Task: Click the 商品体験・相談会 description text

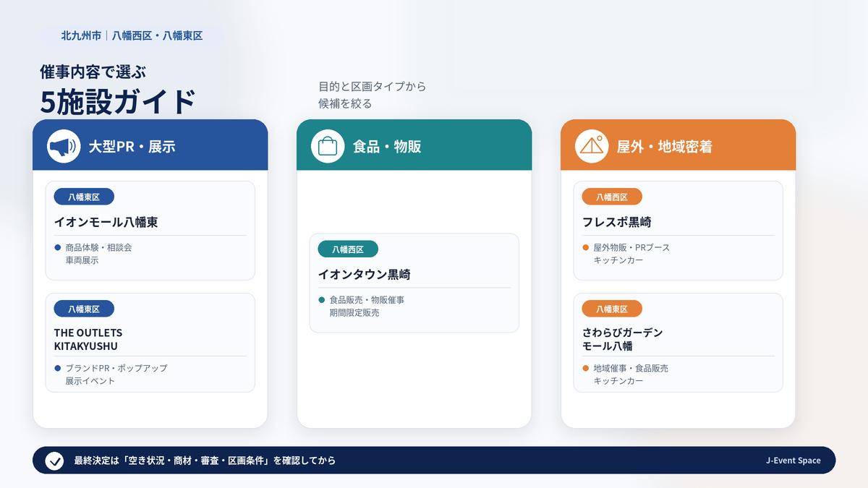Action: tap(98, 247)
